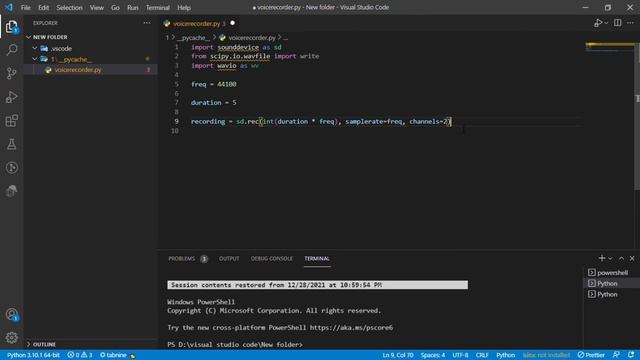The height and width of the screenshot is (360, 640).
Task: Click the VS Code logo icon in title bar
Action: [x=9, y=7]
